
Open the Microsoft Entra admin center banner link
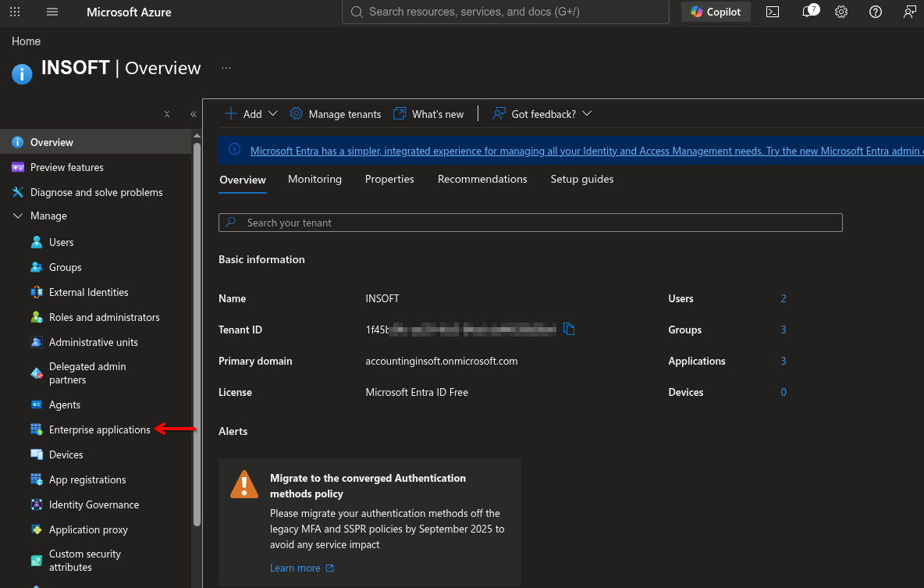tap(587, 151)
